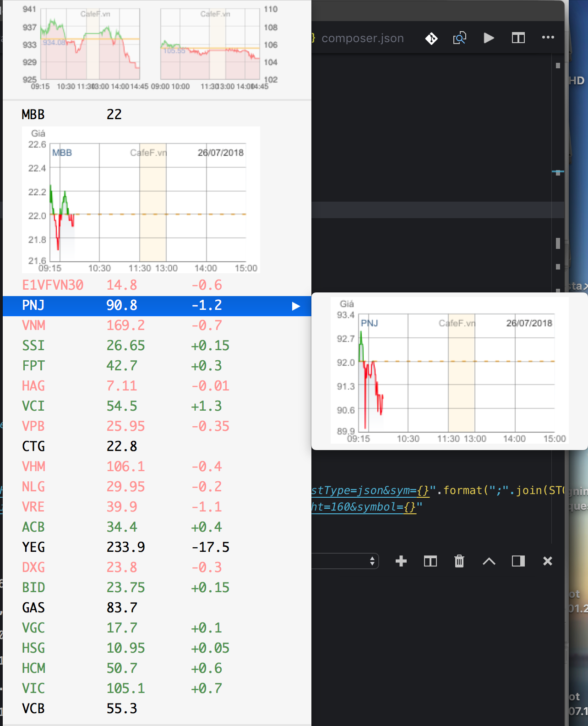The image size is (588, 726).
Task: Open the VHM stock entry
Action: click(157, 467)
